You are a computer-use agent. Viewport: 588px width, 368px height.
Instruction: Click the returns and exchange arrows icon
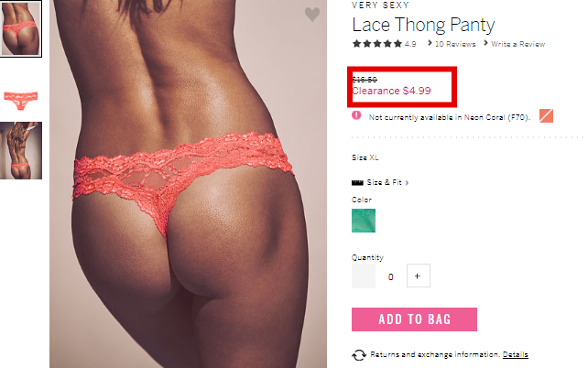pyautogui.click(x=359, y=355)
